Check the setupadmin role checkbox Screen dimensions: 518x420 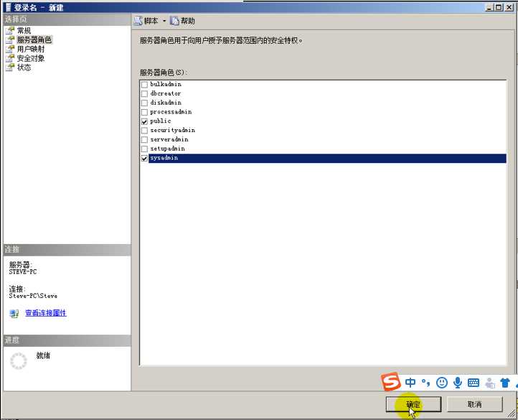point(144,149)
